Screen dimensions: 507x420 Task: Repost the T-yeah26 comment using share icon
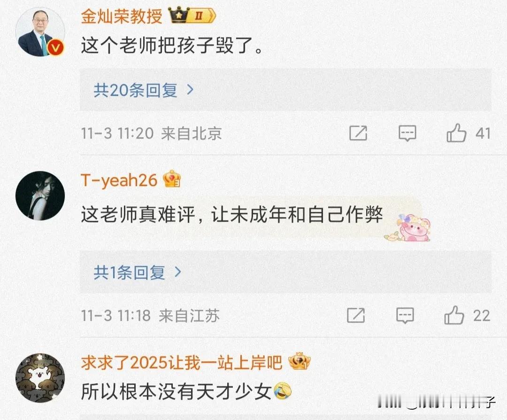click(x=356, y=315)
